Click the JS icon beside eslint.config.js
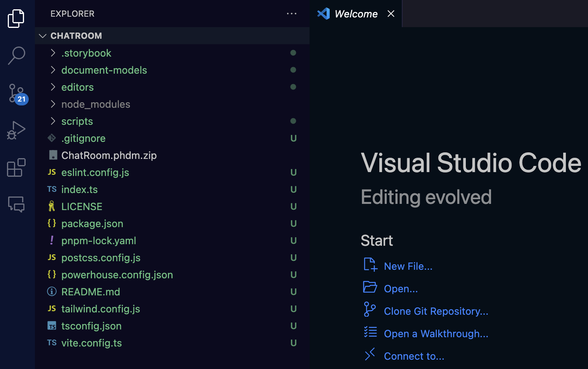This screenshot has height=369, width=588. [x=52, y=172]
